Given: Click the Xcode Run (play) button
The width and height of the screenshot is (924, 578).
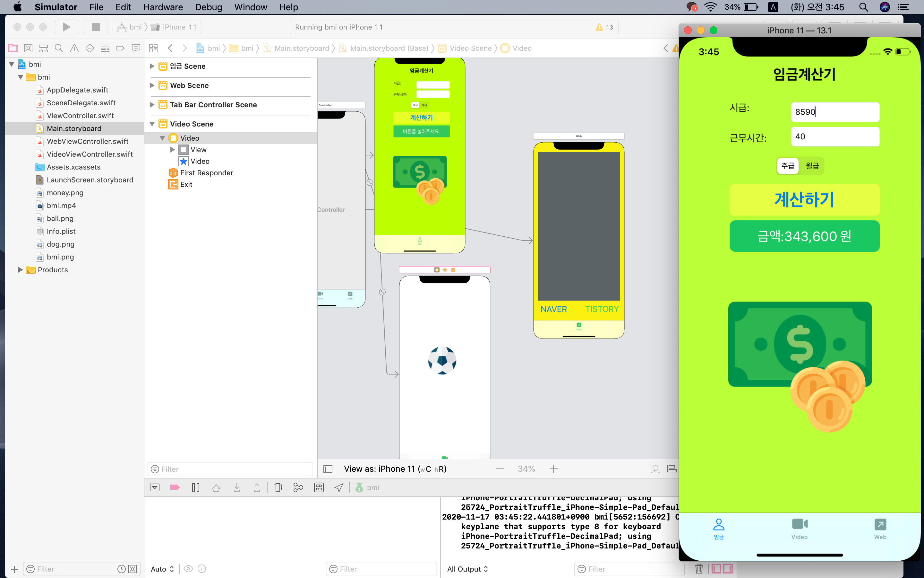Looking at the screenshot, I should (x=67, y=27).
